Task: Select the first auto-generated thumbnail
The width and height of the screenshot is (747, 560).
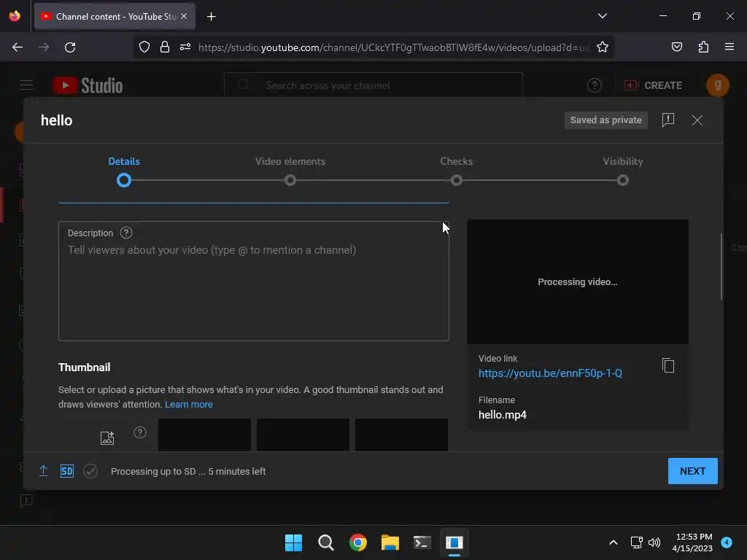Action: tap(204, 435)
